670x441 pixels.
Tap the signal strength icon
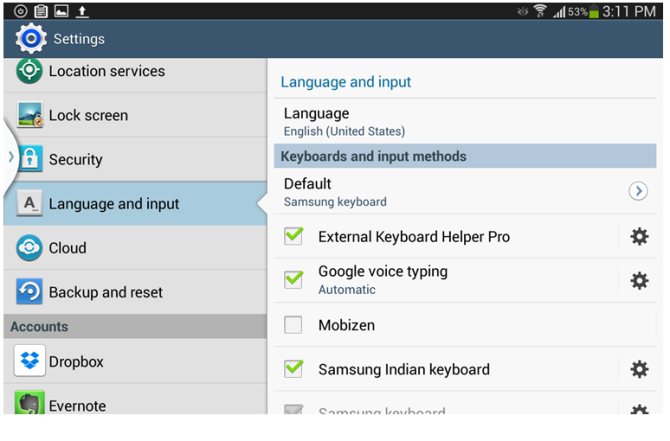pyautogui.click(x=559, y=12)
